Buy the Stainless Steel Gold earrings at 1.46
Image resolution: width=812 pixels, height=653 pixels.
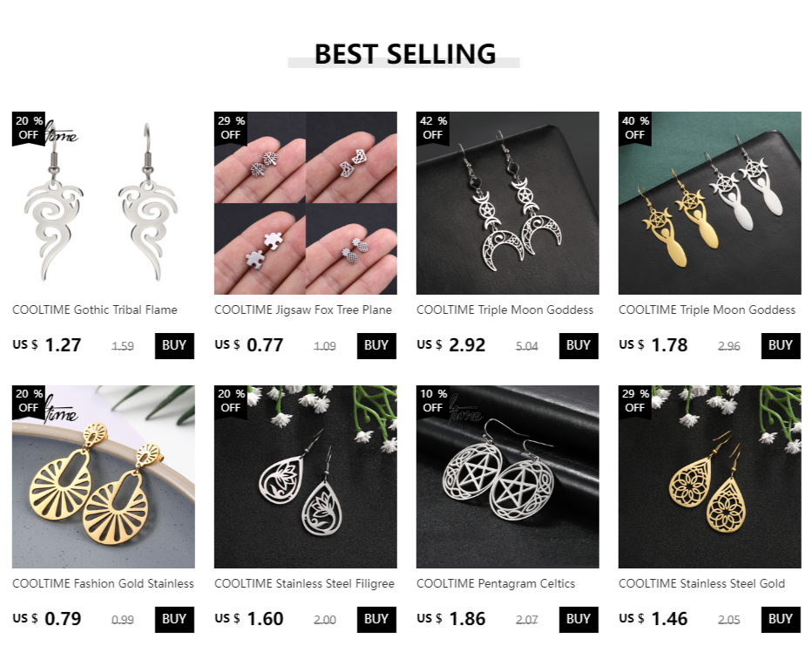(x=781, y=619)
